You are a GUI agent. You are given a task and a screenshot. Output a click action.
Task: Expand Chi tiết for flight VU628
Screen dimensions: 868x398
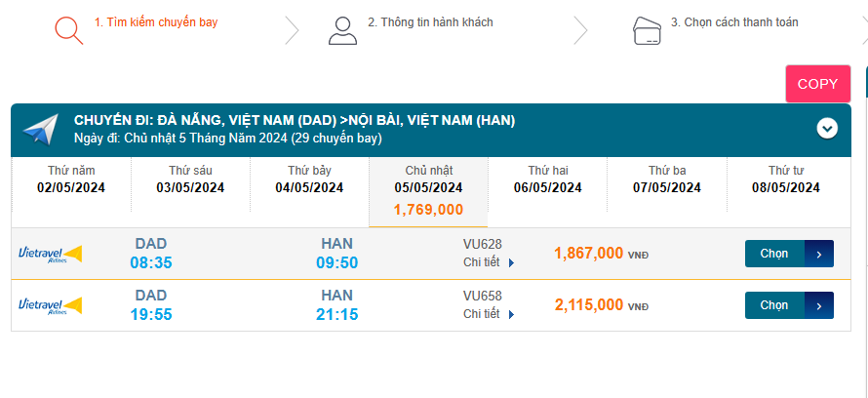point(488,262)
